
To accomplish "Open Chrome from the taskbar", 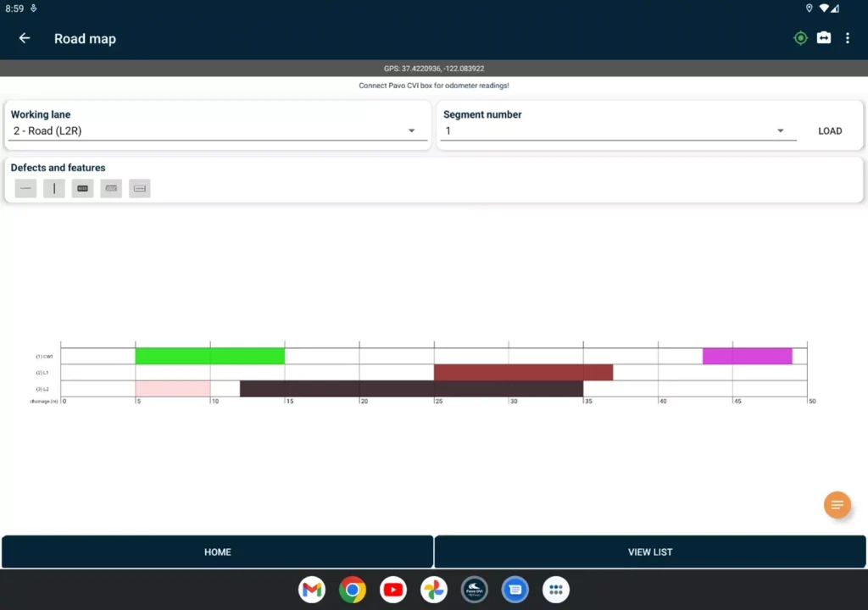I will [x=353, y=590].
